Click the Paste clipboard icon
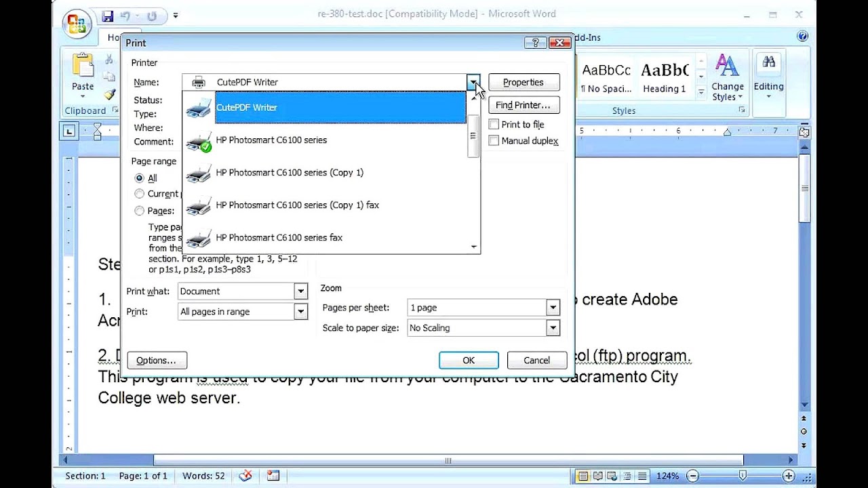The image size is (868, 488). click(83, 66)
